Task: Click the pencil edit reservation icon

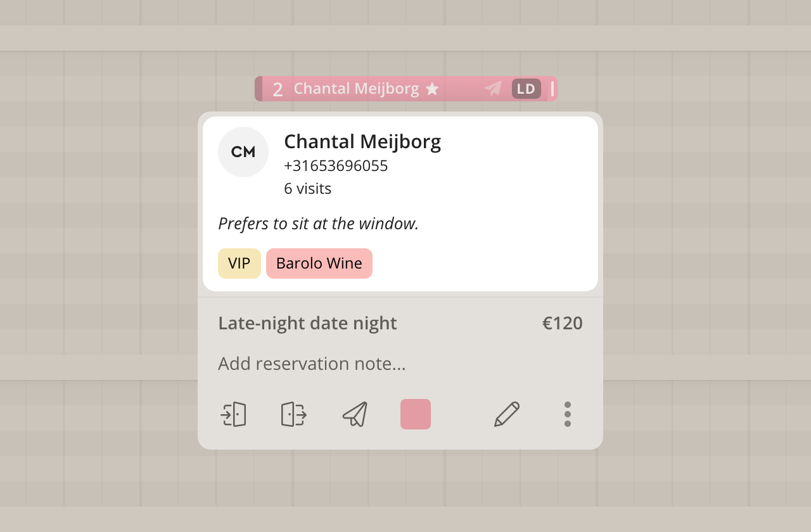Action: (507, 414)
